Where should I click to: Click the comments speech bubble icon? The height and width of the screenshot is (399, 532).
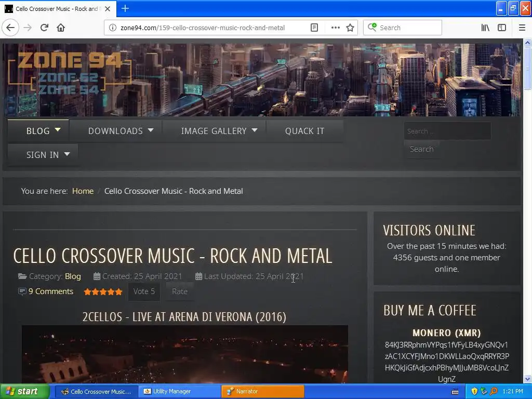22,291
